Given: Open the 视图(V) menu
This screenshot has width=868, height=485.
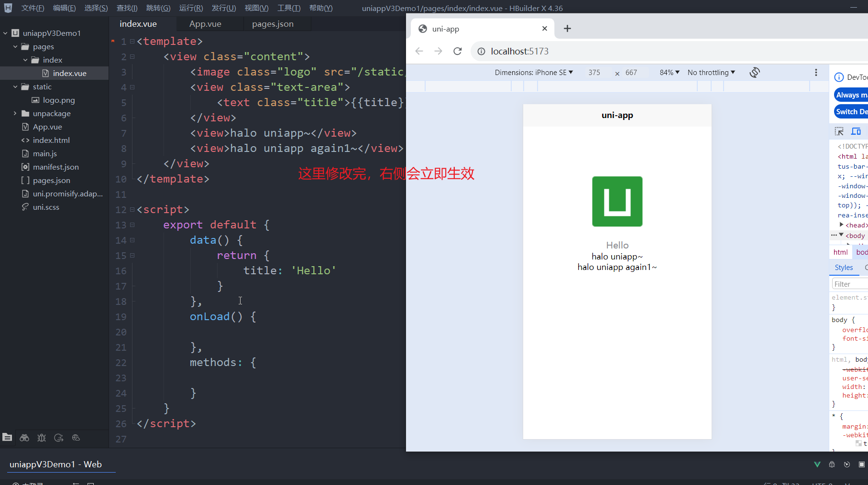Looking at the screenshot, I should tap(256, 8).
